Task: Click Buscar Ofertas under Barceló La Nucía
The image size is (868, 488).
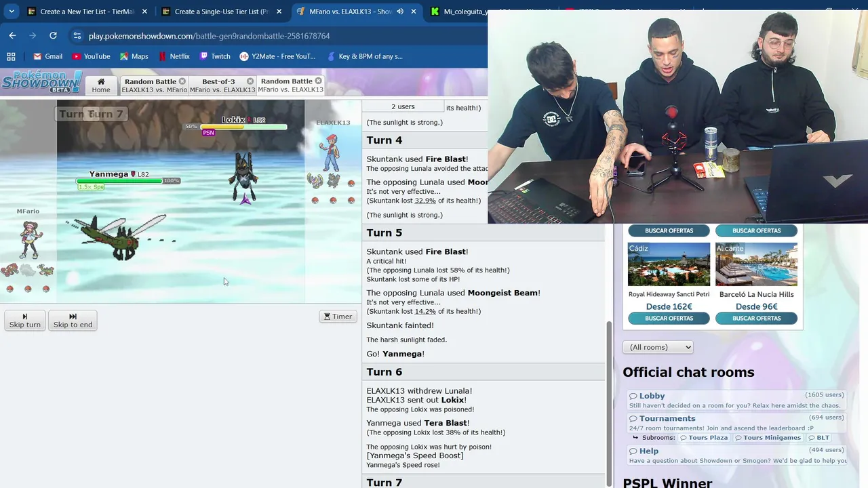Action: [756, 319]
